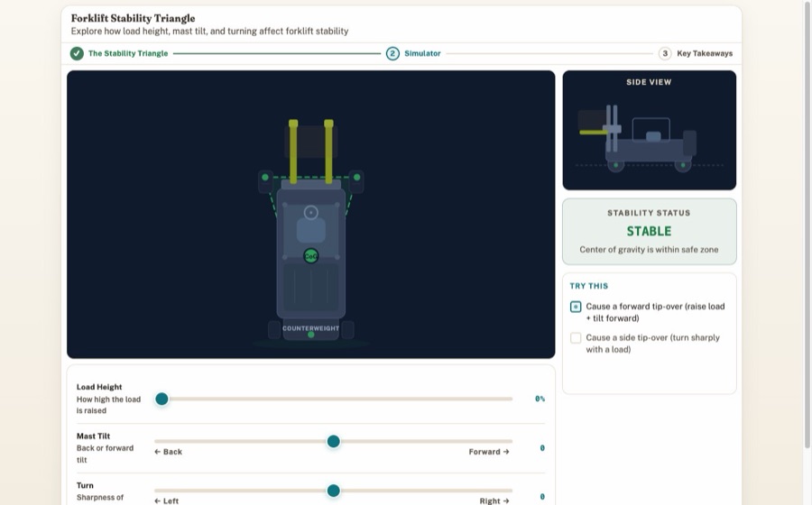Viewport: 812px width, 505px height.
Task: Click the step 2 circle icon
Action: pos(392,53)
